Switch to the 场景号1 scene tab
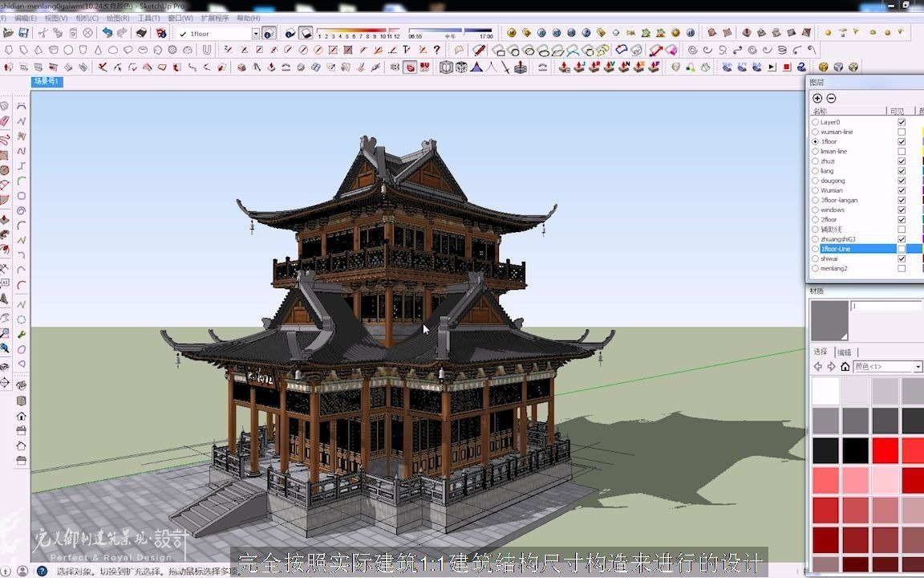The image size is (924, 578). (x=47, y=81)
